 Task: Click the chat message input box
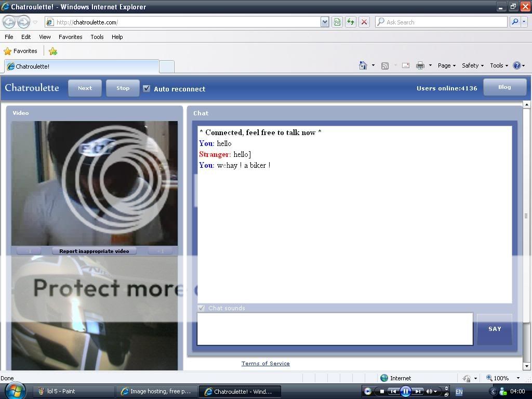pos(335,329)
